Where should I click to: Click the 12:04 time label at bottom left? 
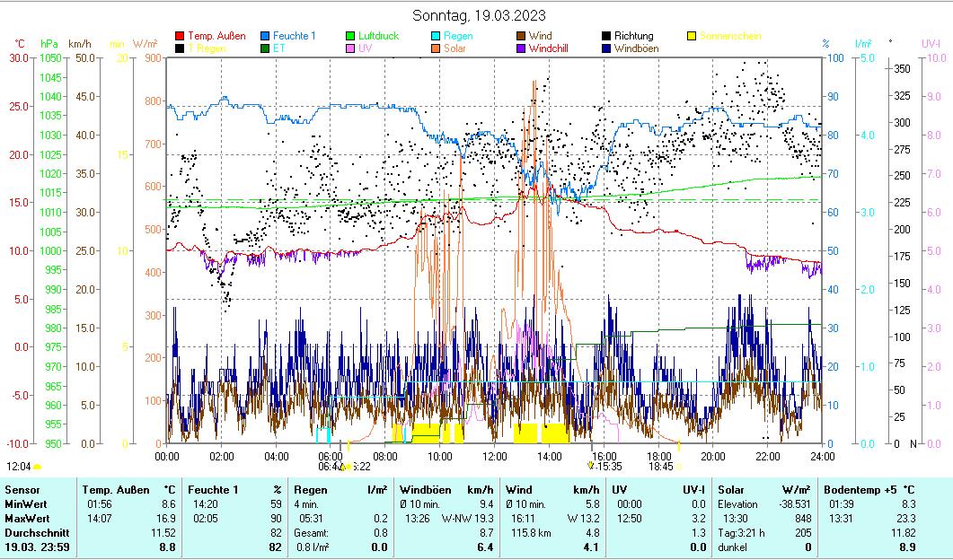(18, 467)
